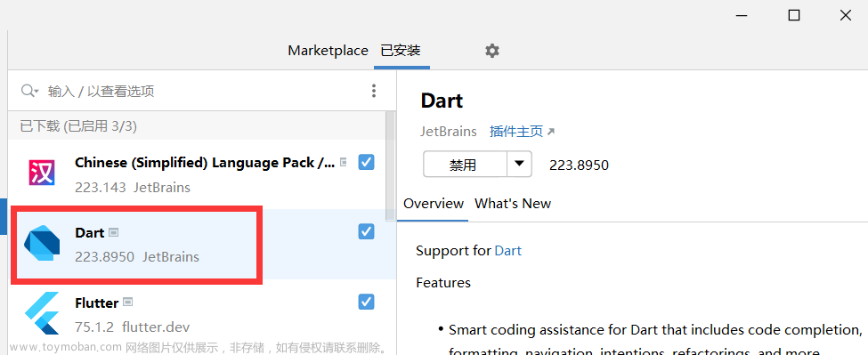Click the search magnifier icon dropdown
This screenshot has width=868, height=355.
[29, 91]
